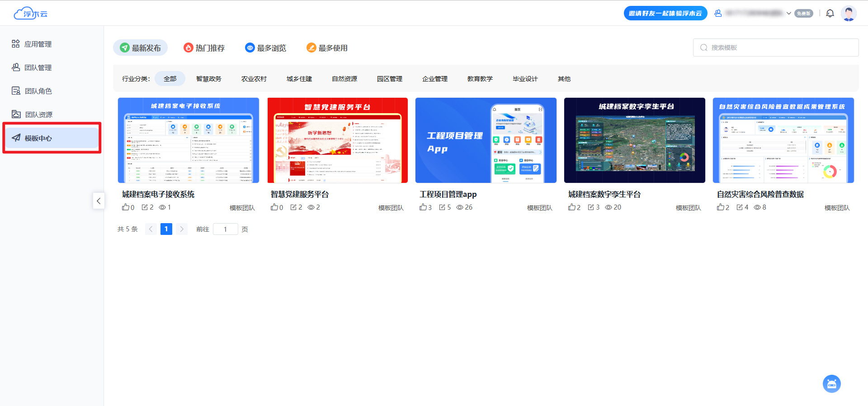Click the view-count eye icon under 智慧党建服务平台
The height and width of the screenshot is (406, 868).
click(x=311, y=207)
